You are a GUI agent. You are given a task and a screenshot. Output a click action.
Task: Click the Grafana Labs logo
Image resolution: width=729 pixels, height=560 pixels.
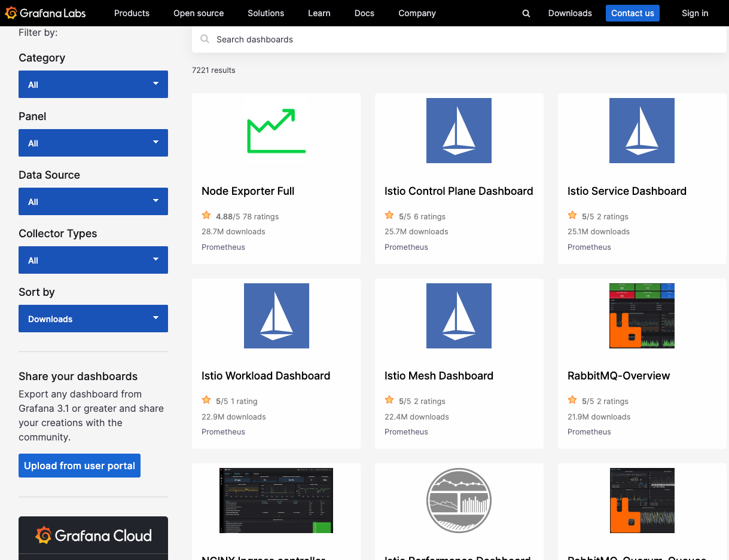click(45, 13)
